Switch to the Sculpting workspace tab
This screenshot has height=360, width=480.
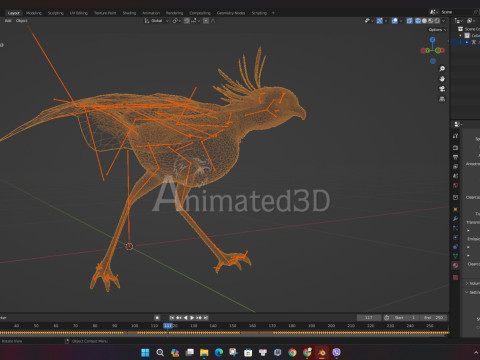(x=55, y=13)
